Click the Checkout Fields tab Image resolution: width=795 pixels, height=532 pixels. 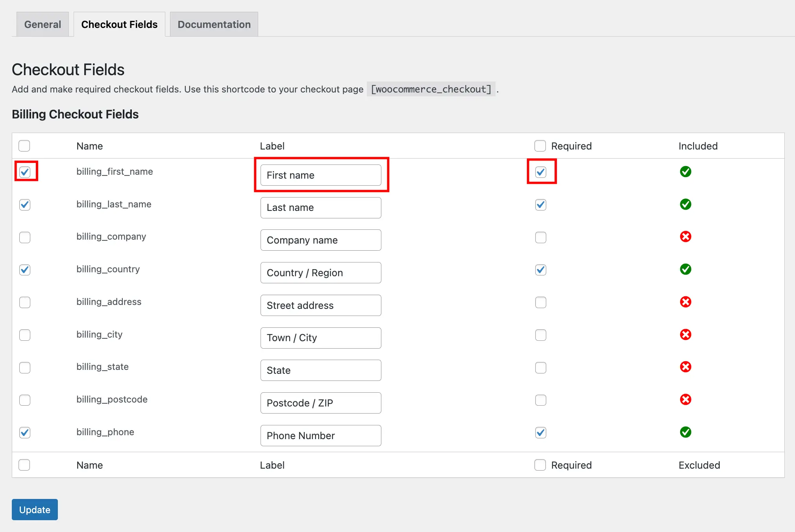(x=119, y=24)
